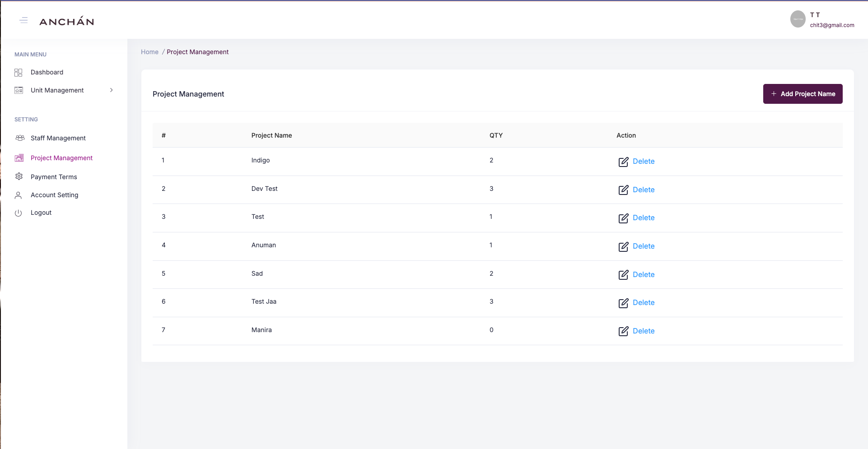Toggle the hamburger sidebar menu icon
This screenshot has width=868, height=449.
23,20
